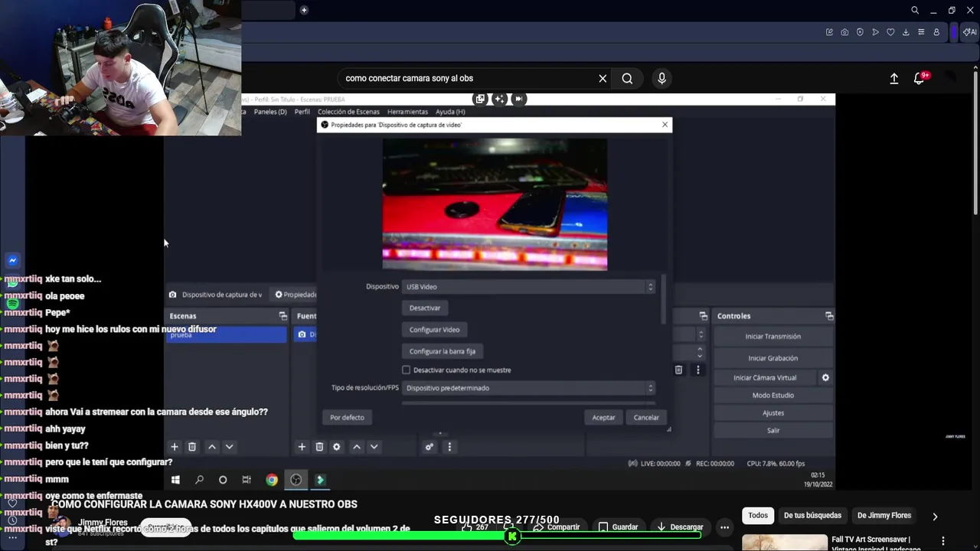The height and width of the screenshot is (551, 980).
Task: Open source properties gear in Fuentes toolbar
Action: [336, 447]
